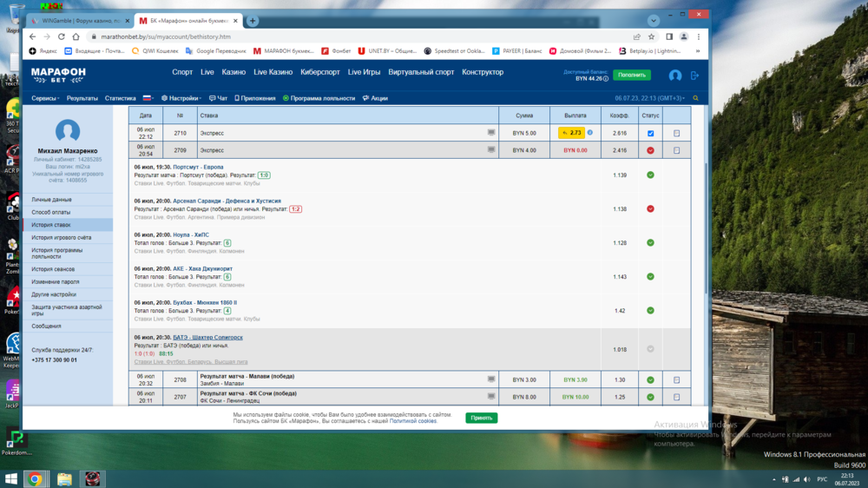Click the logout icon in header
Viewport: 868px width, 488px height.
pyautogui.click(x=694, y=76)
